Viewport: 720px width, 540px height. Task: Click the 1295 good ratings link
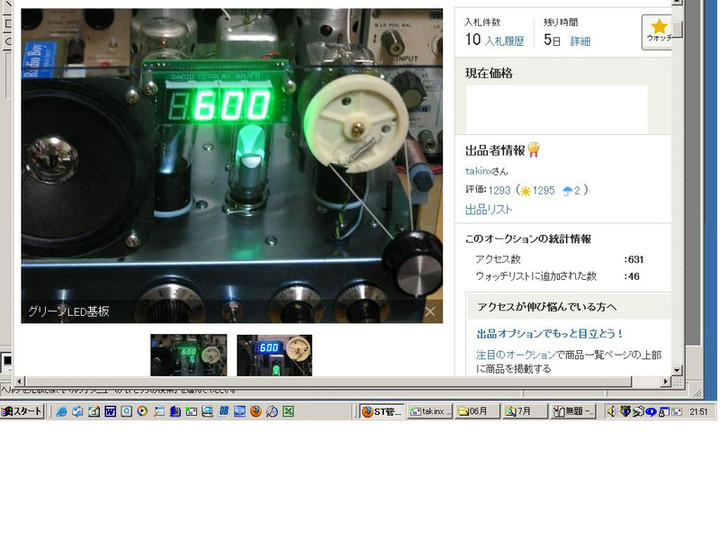point(543,190)
